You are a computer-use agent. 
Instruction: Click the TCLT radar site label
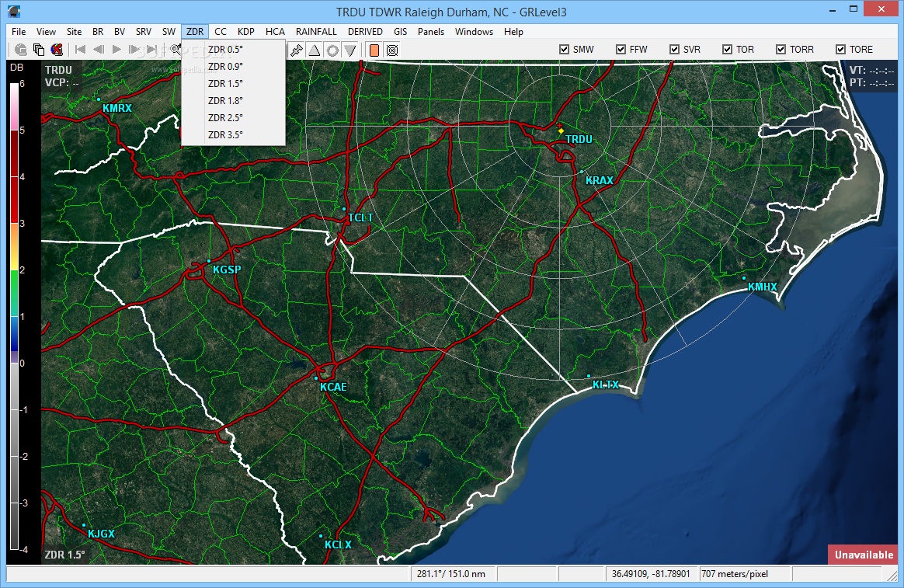360,218
